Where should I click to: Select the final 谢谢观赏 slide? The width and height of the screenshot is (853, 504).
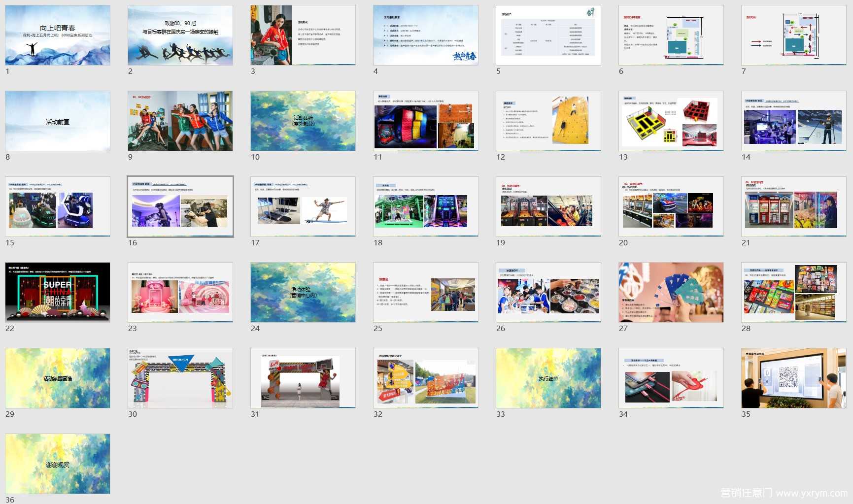click(x=58, y=464)
